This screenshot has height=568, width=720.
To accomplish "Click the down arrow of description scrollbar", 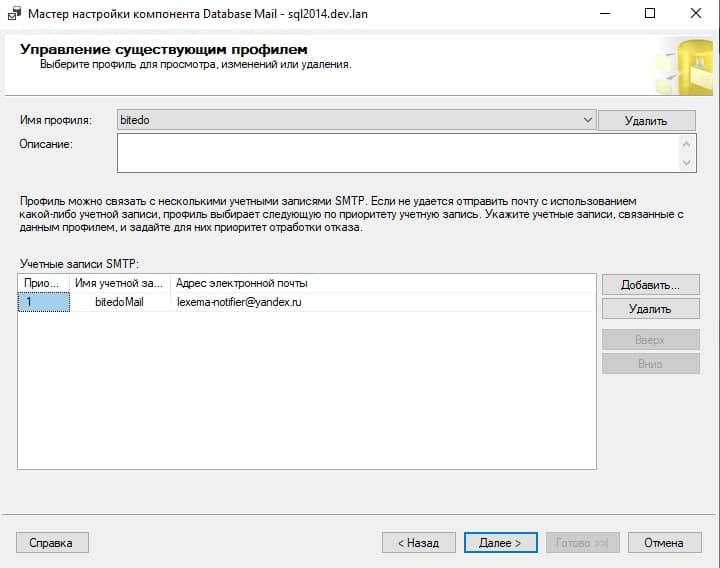I will pyautogui.click(x=686, y=163).
